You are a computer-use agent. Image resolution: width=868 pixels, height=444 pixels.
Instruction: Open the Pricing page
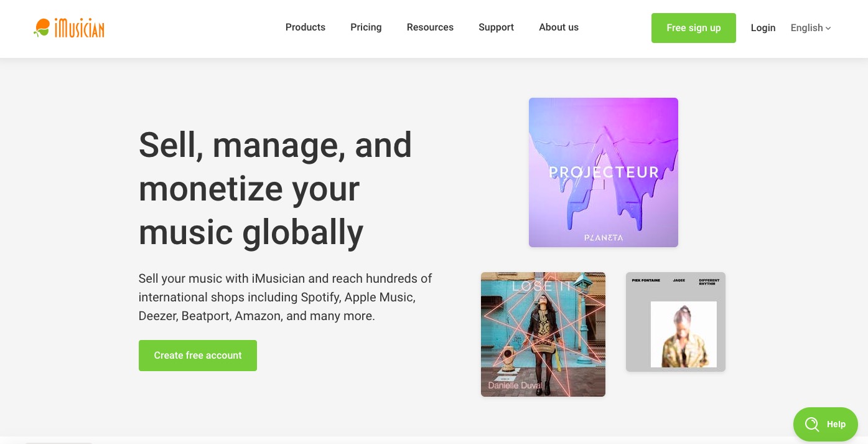(x=366, y=27)
